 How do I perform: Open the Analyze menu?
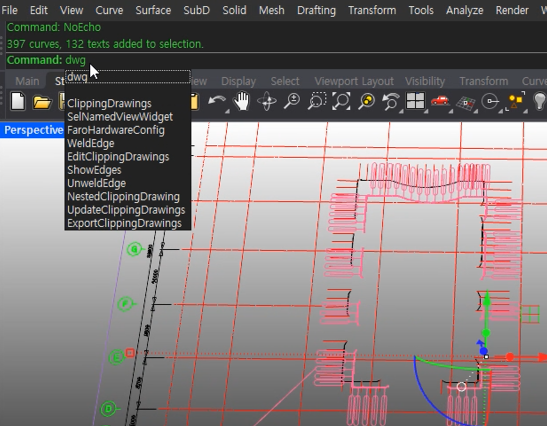click(465, 10)
